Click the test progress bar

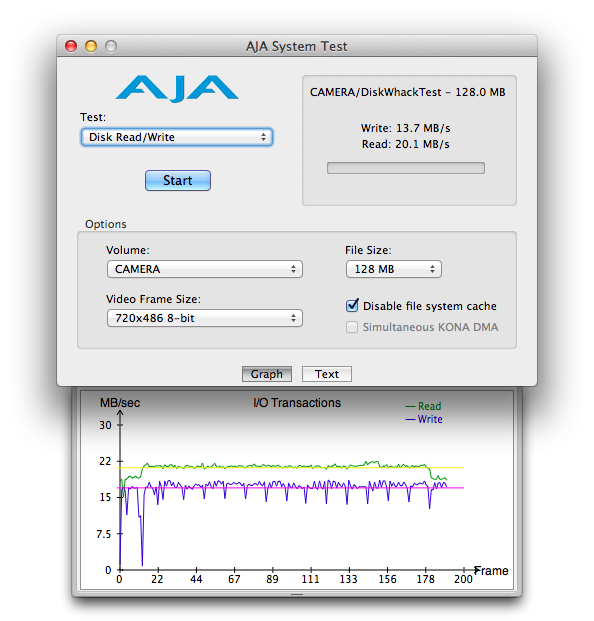pos(406,168)
